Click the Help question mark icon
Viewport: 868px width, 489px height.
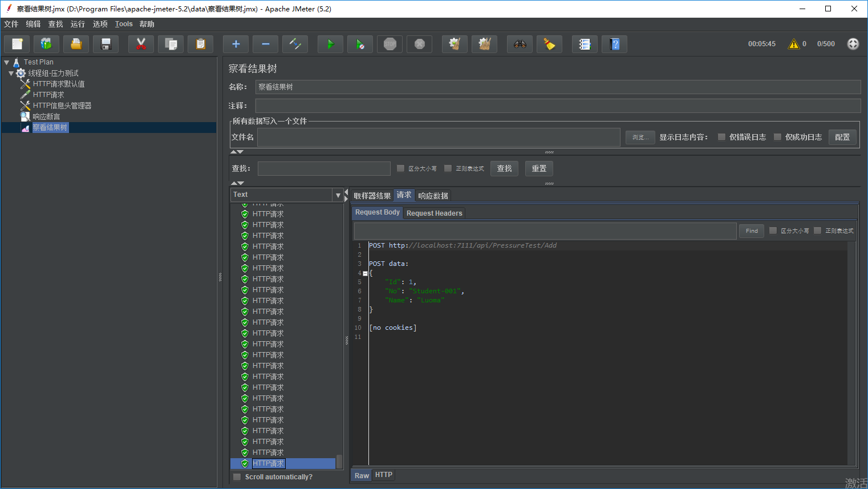tap(615, 44)
